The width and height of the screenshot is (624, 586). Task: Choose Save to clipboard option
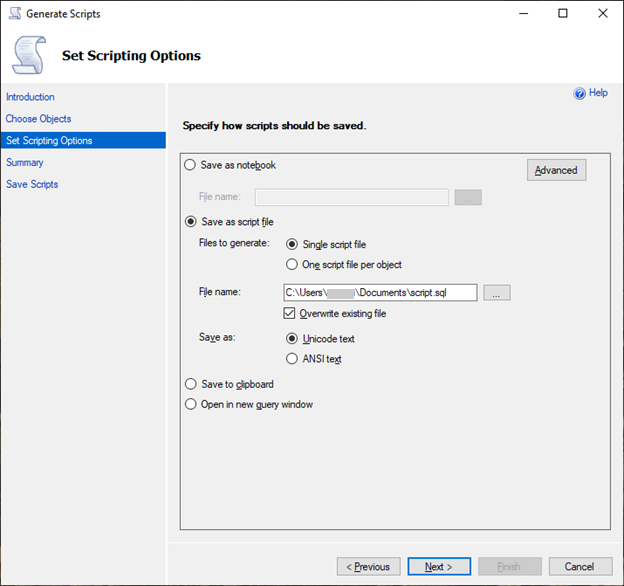pos(191,384)
